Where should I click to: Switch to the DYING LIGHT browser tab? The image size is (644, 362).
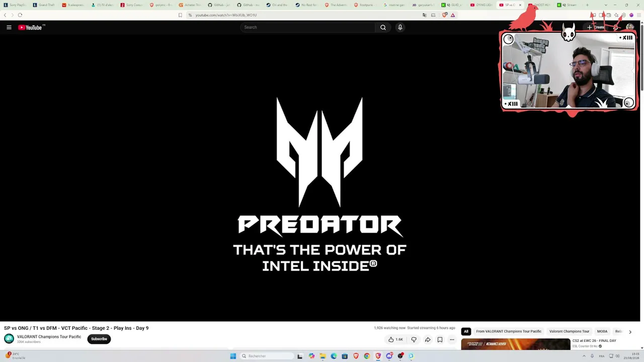481,5
